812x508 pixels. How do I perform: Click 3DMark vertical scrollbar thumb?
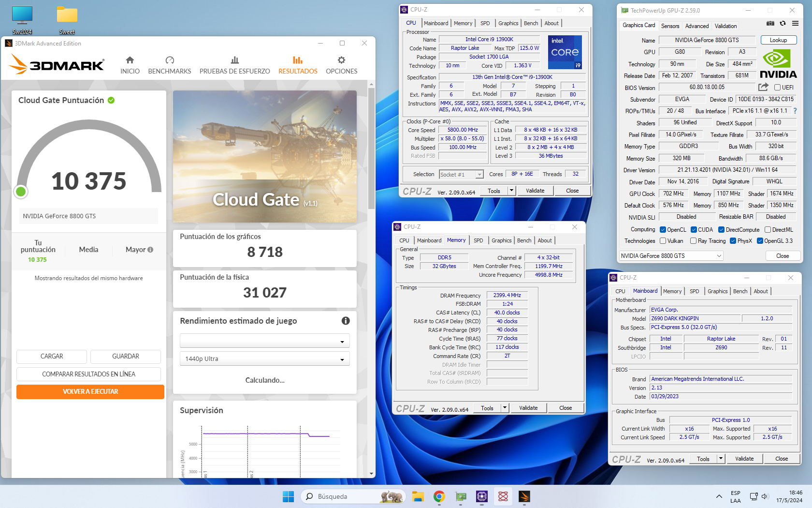371,148
